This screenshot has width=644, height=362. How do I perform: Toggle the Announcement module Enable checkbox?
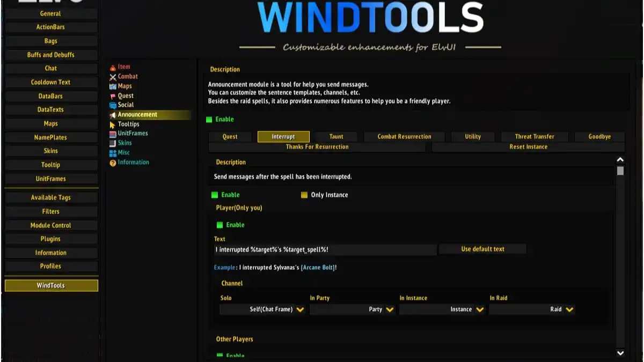point(211,119)
